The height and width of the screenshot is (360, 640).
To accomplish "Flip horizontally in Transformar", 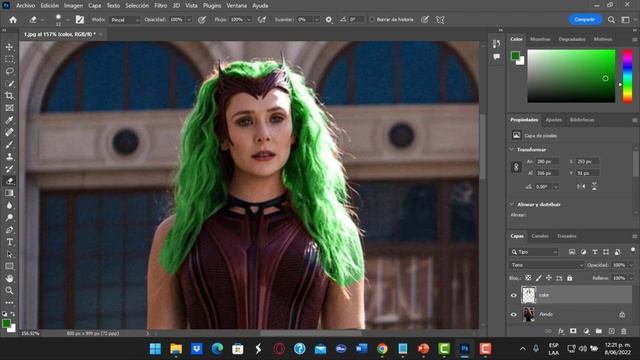I will pos(581,187).
